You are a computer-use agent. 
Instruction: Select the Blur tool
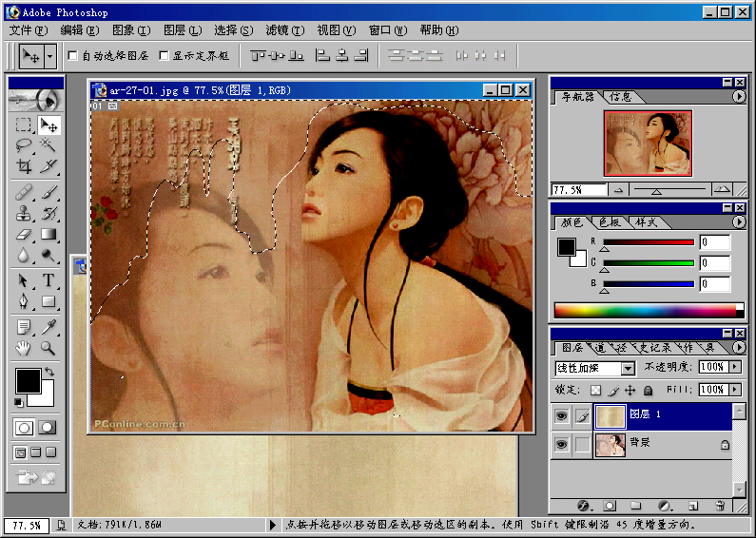coord(23,255)
